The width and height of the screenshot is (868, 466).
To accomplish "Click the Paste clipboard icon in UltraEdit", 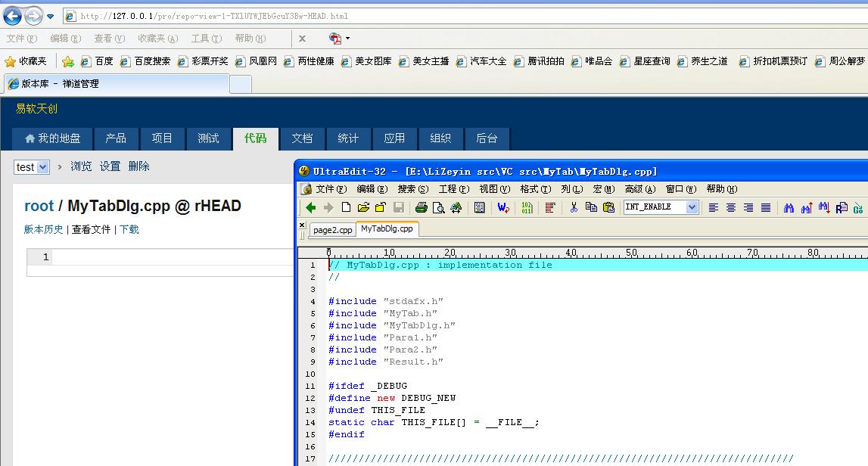I will click(608, 207).
